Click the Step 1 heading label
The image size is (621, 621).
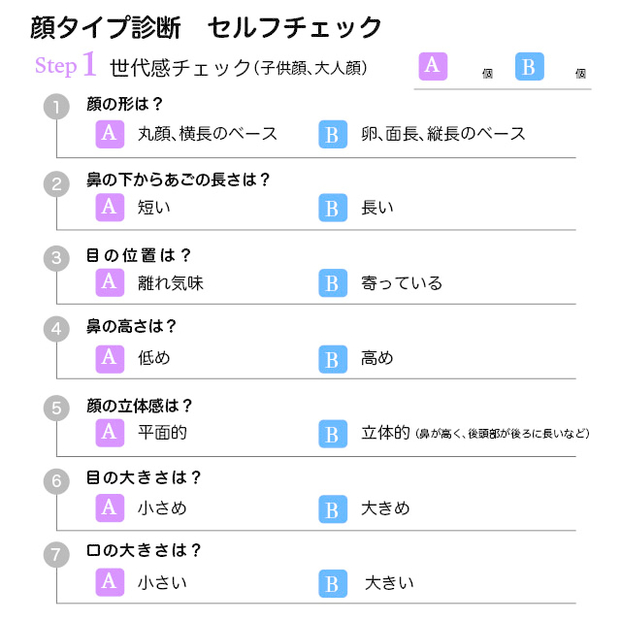click(65, 65)
